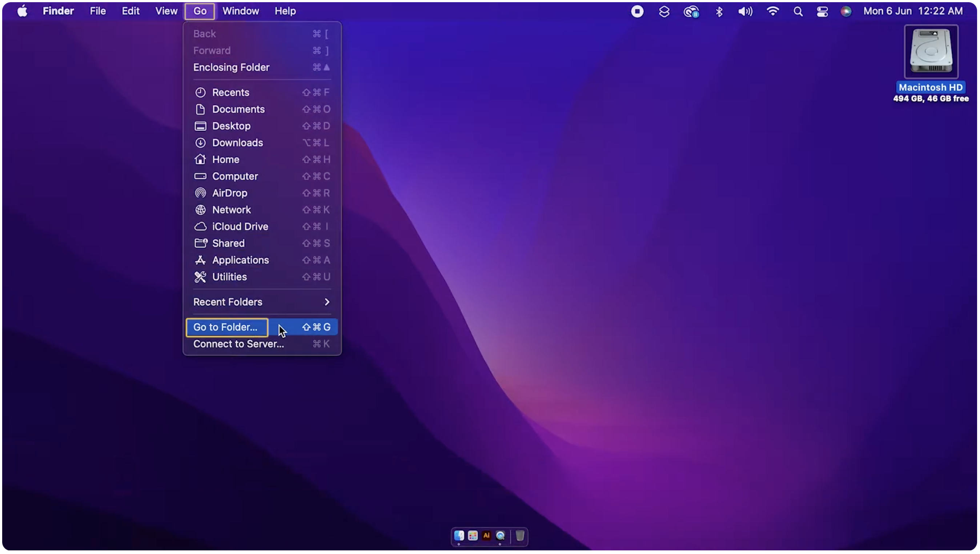Click the Siri icon in menu bar
980x554 pixels.
846,11
